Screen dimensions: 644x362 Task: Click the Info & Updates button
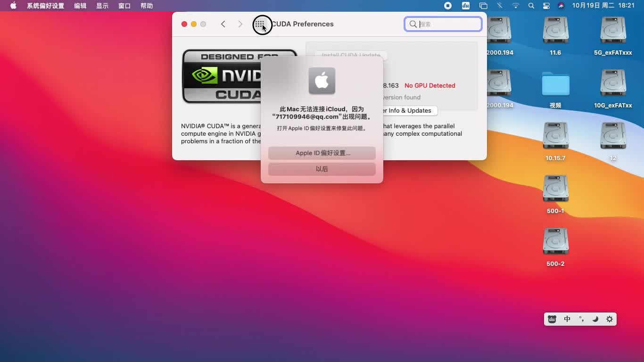pos(410,111)
